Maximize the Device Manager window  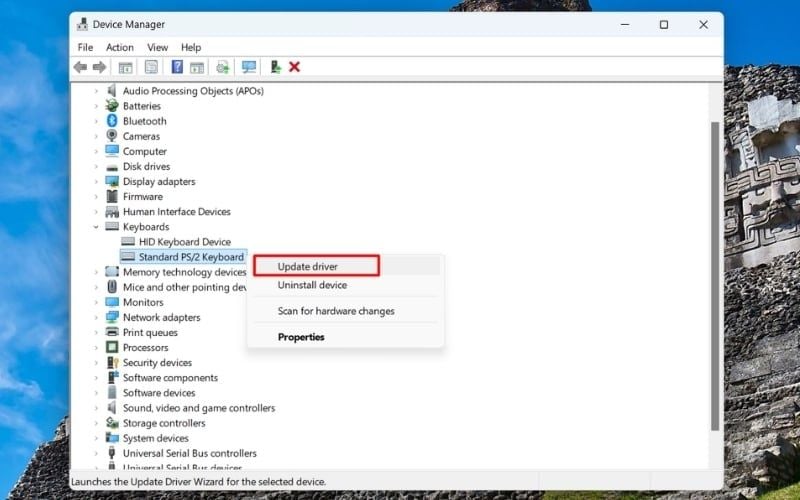click(664, 24)
